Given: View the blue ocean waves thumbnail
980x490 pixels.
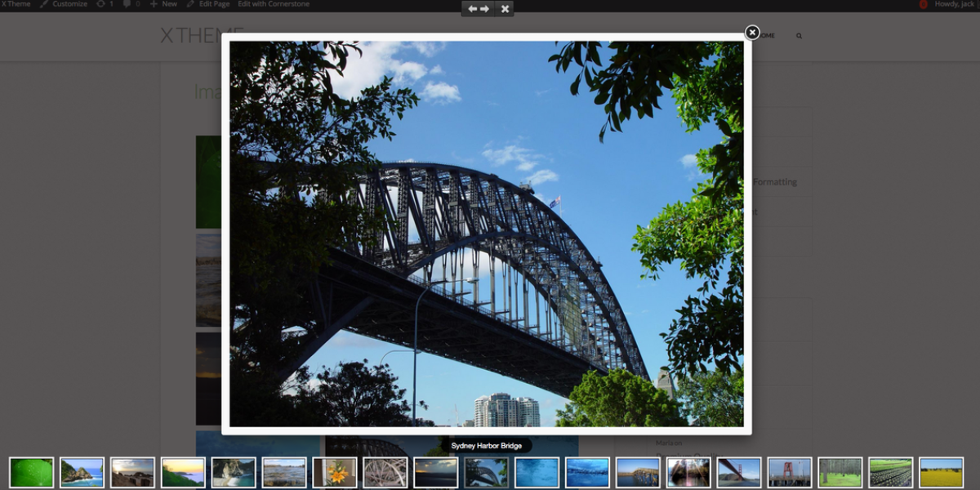Looking at the screenshot, I should 588,473.
